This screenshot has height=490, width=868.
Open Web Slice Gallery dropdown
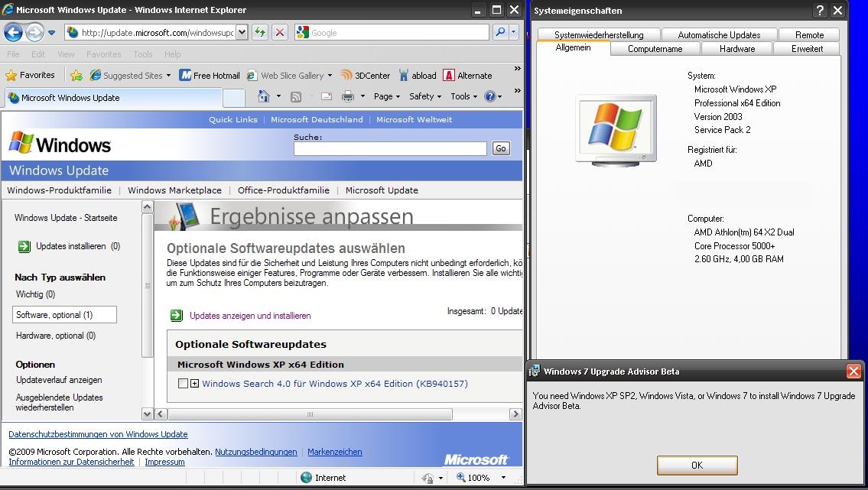click(x=330, y=76)
